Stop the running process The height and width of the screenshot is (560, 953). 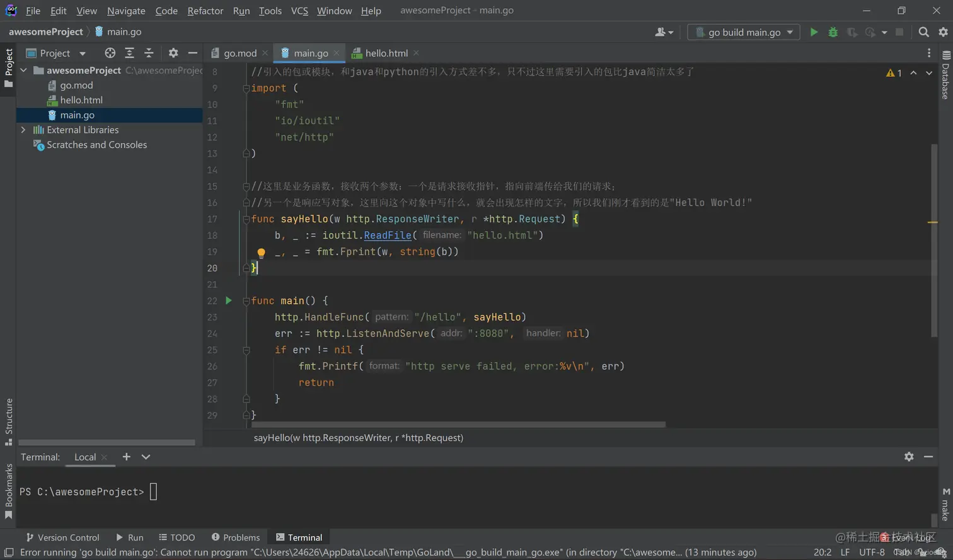[x=899, y=32]
